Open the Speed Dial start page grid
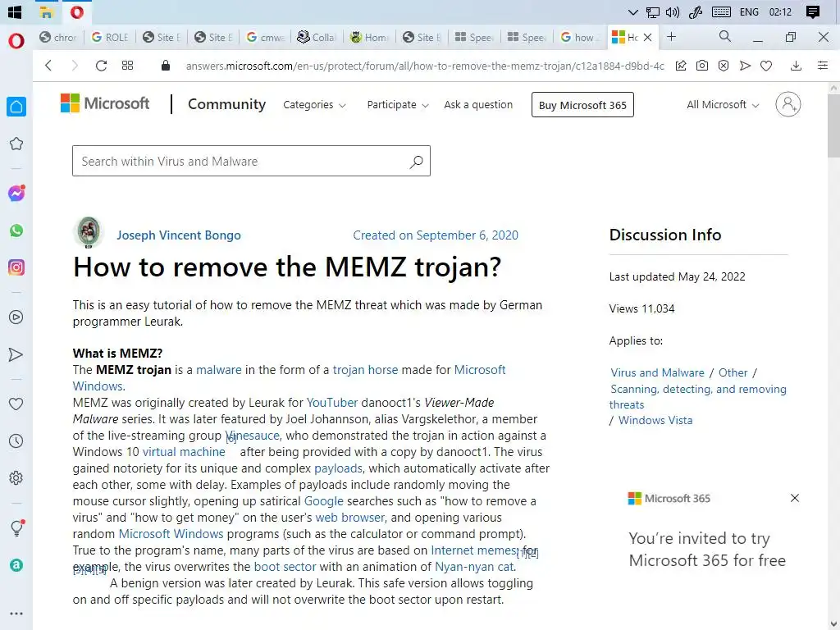The width and height of the screenshot is (840, 630). pos(127,66)
